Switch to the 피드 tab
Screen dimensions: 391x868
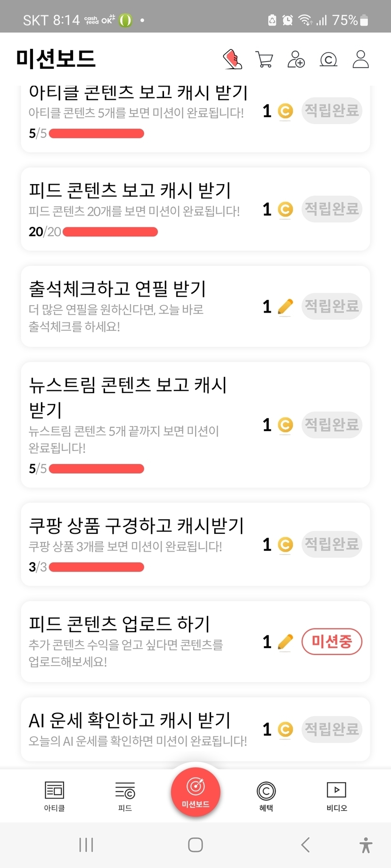click(125, 796)
